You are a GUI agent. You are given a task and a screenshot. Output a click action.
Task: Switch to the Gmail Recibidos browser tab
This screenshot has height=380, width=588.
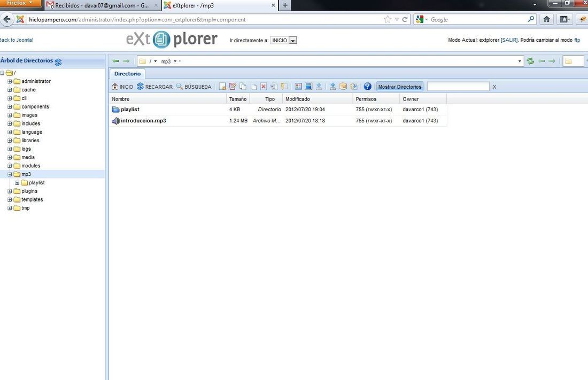click(102, 5)
